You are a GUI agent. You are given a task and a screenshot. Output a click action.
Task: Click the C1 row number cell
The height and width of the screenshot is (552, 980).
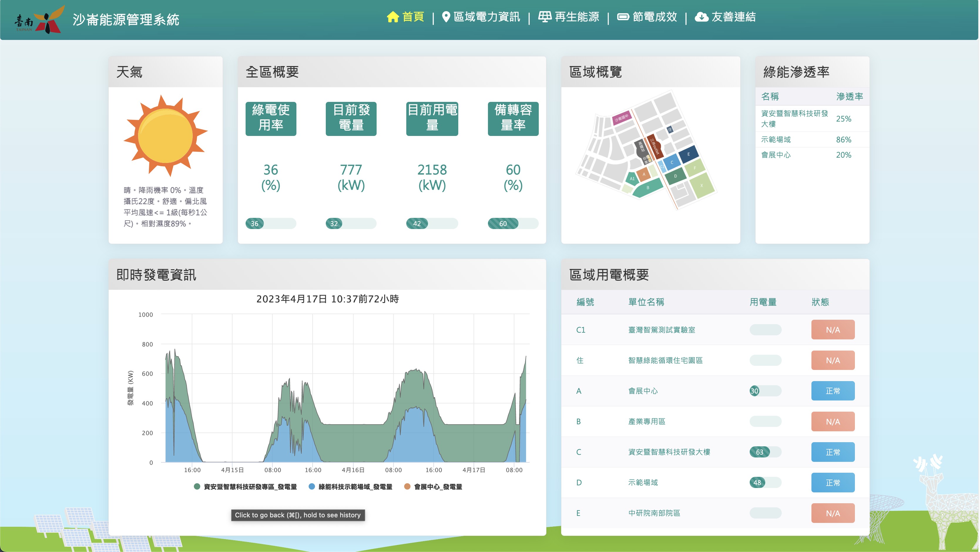pyautogui.click(x=580, y=330)
